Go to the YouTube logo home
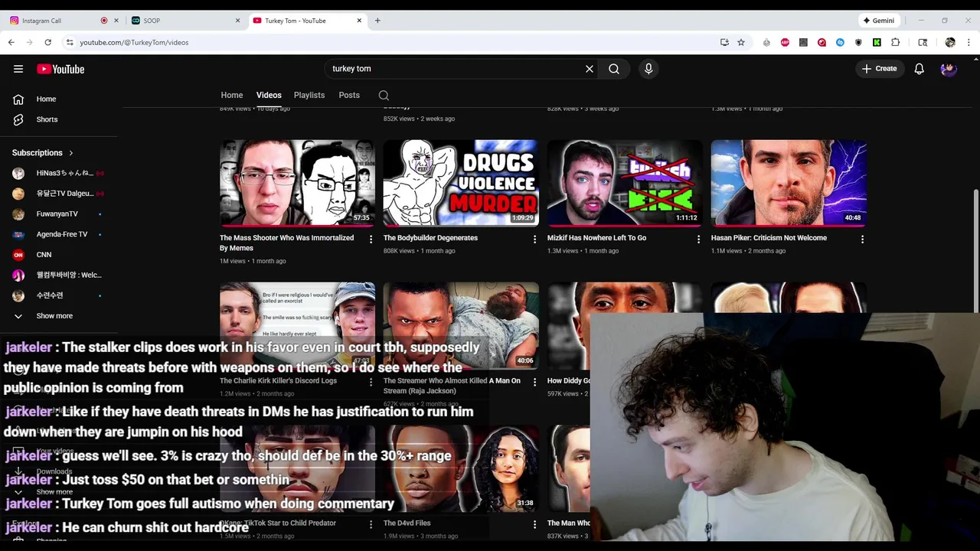This screenshot has height=551, width=980. point(60,69)
